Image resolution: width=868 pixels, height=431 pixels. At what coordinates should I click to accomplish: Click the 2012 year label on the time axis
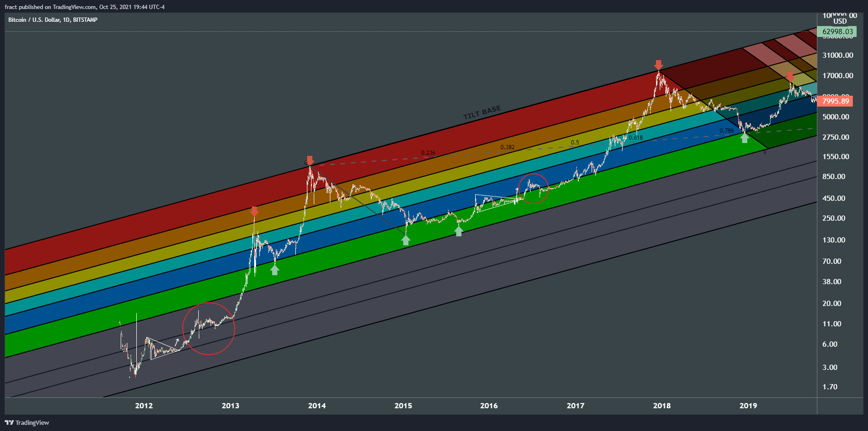144,405
